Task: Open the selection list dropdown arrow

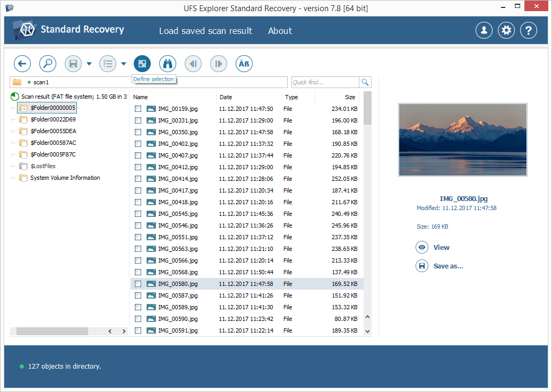Action: 123,63
